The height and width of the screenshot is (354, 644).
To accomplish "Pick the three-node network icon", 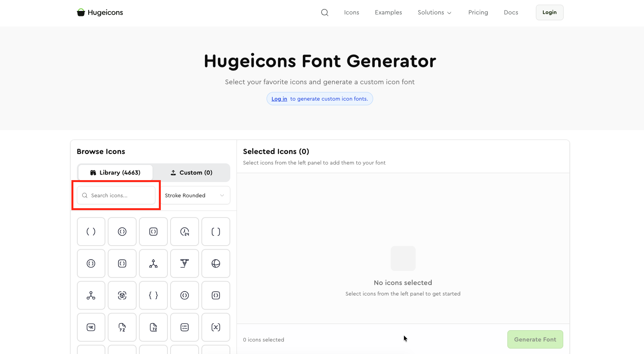I will 91,296.
